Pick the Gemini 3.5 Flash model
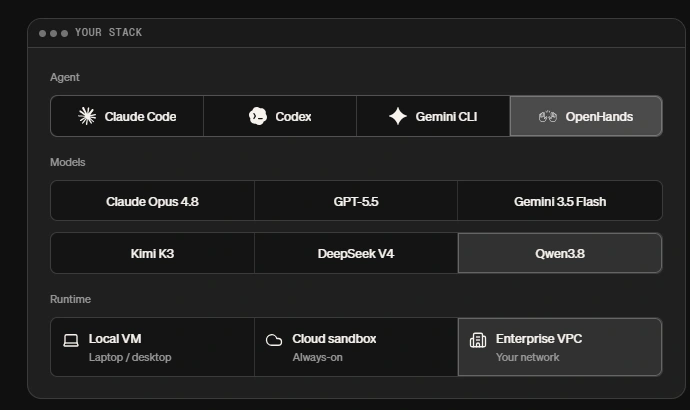 pos(560,201)
